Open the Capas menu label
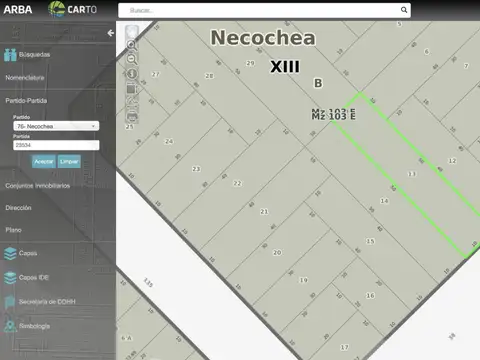Image resolution: width=480 pixels, height=360 pixels. (28, 253)
